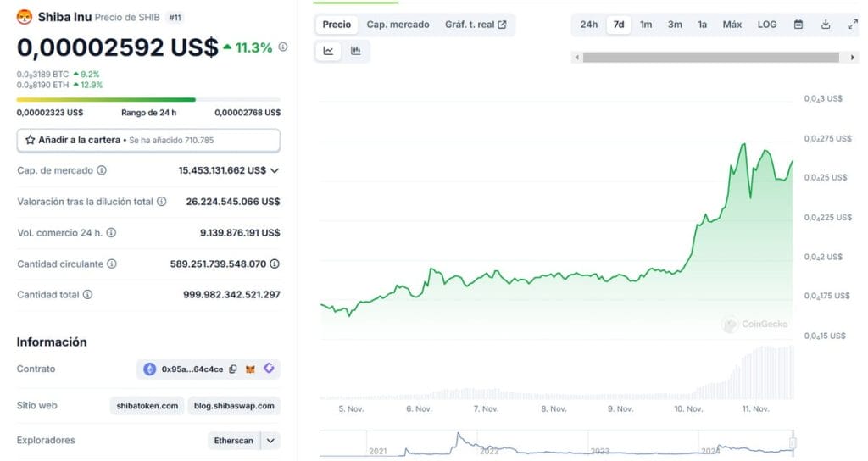Show info for Valoración tras la dilución total
This screenshot has width=868, height=461.
pos(162,202)
